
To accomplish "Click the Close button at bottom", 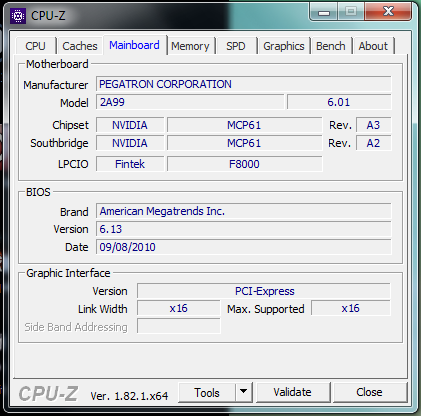I will [369, 392].
